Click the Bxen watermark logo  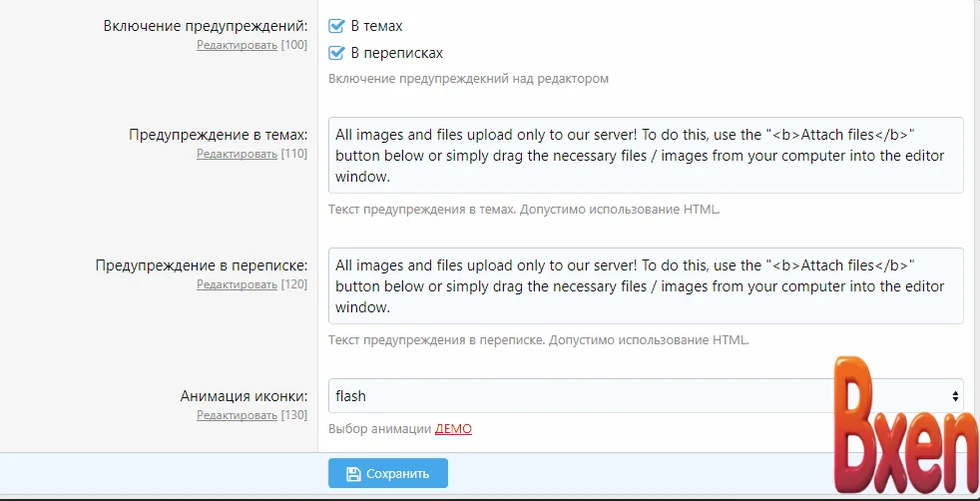click(903, 429)
